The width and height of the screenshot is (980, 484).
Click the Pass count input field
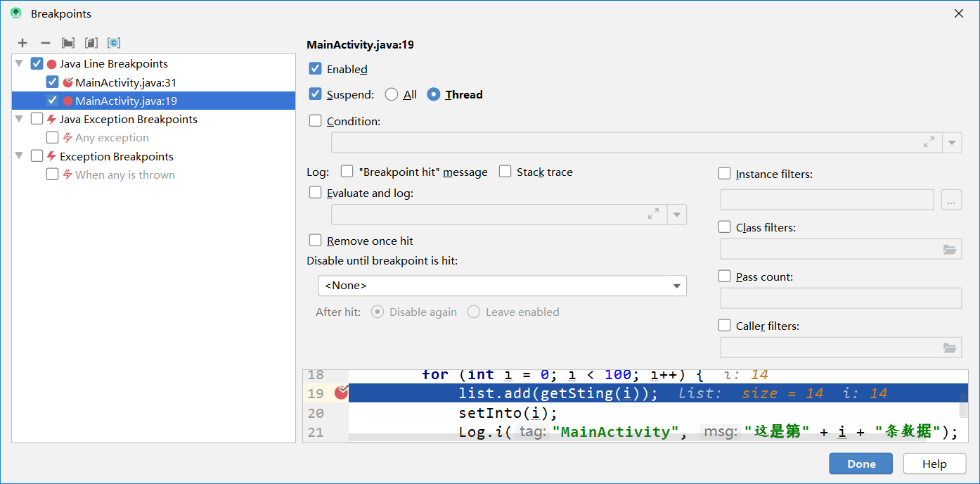pyautogui.click(x=841, y=298)
